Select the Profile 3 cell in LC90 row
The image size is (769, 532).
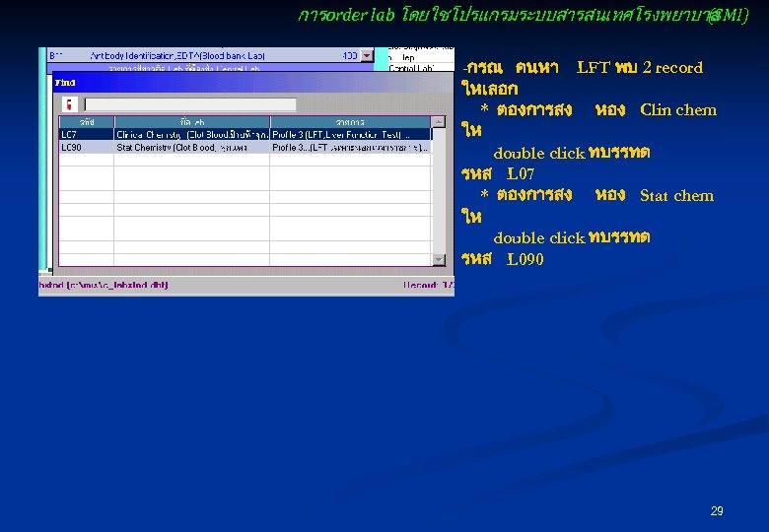click(350, 147)
